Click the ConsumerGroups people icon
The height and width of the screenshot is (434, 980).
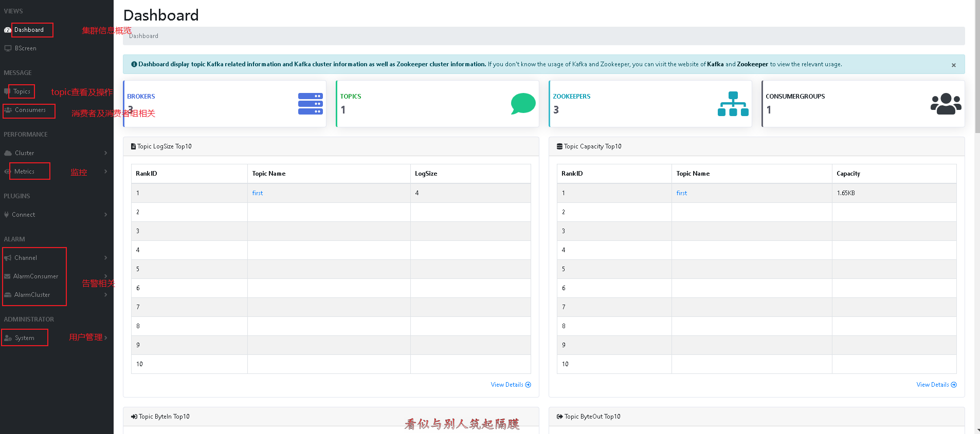pos(946,104)
